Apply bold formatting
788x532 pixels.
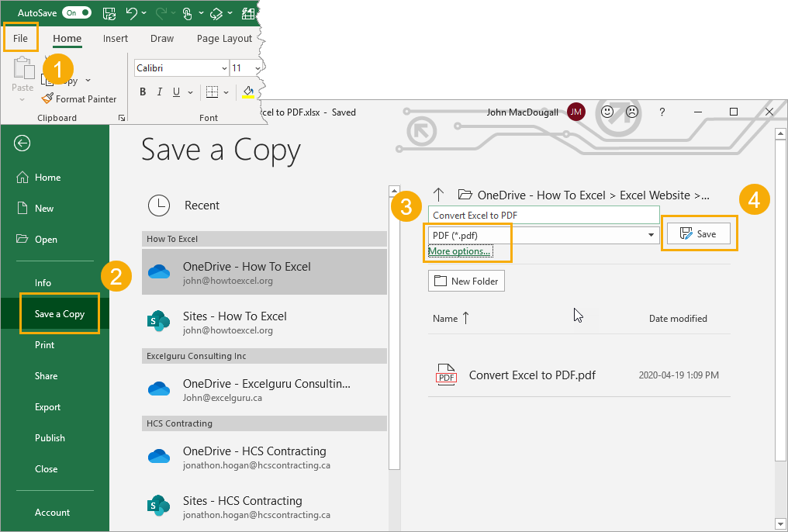(142, 92)
